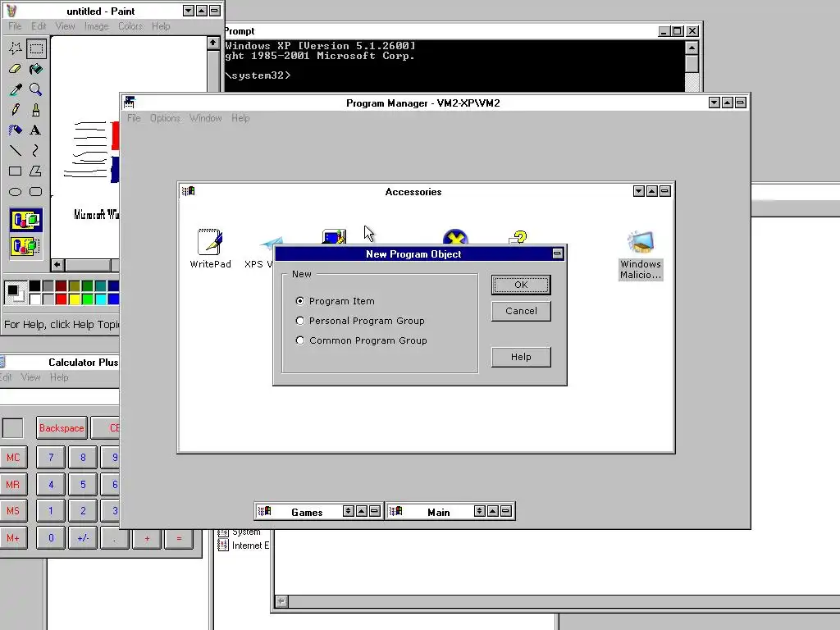Click the Backspace button in Calculator Plus
This screenshot has height=630, width=840.
62,428
